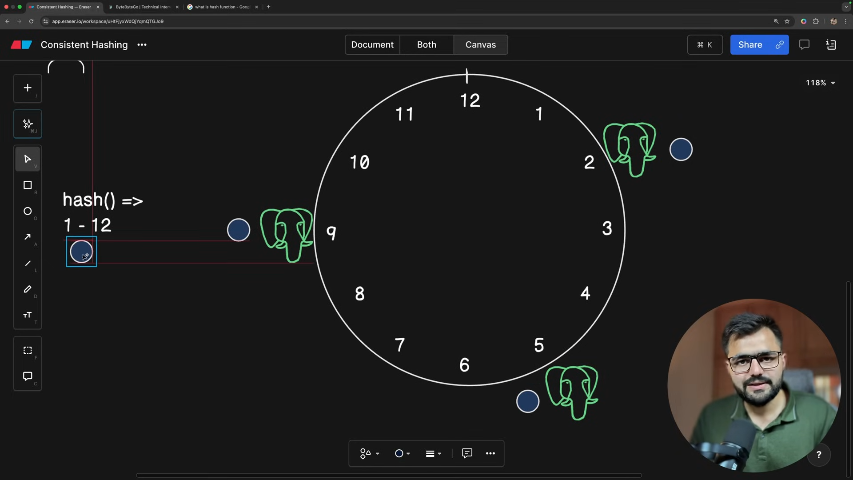
Task: Go back in browser history
Action: click(x=7, y=21)
